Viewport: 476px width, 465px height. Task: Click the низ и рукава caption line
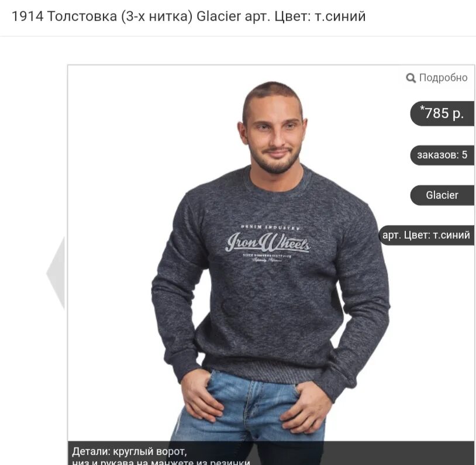point(161,462)
